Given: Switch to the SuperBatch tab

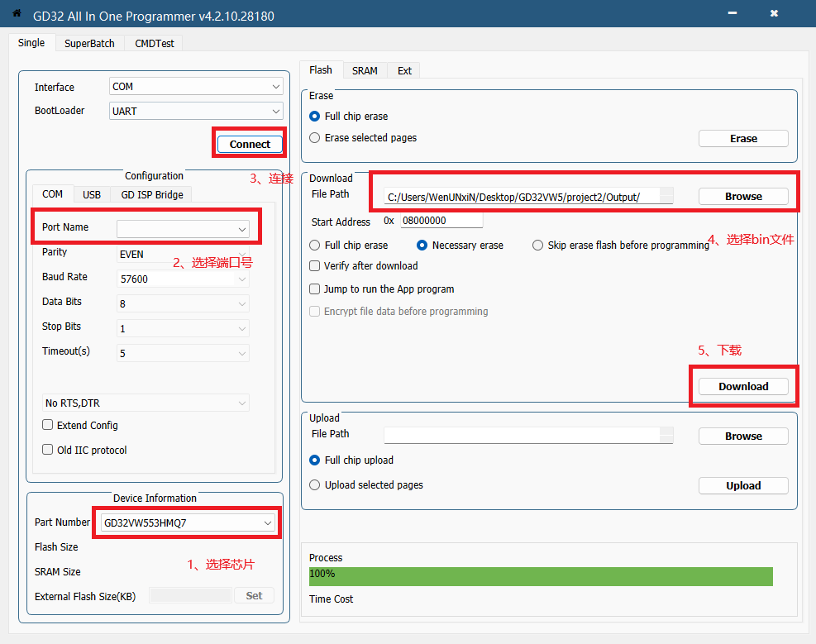Looking at the screenshot, I should click(x=89, y=43).
